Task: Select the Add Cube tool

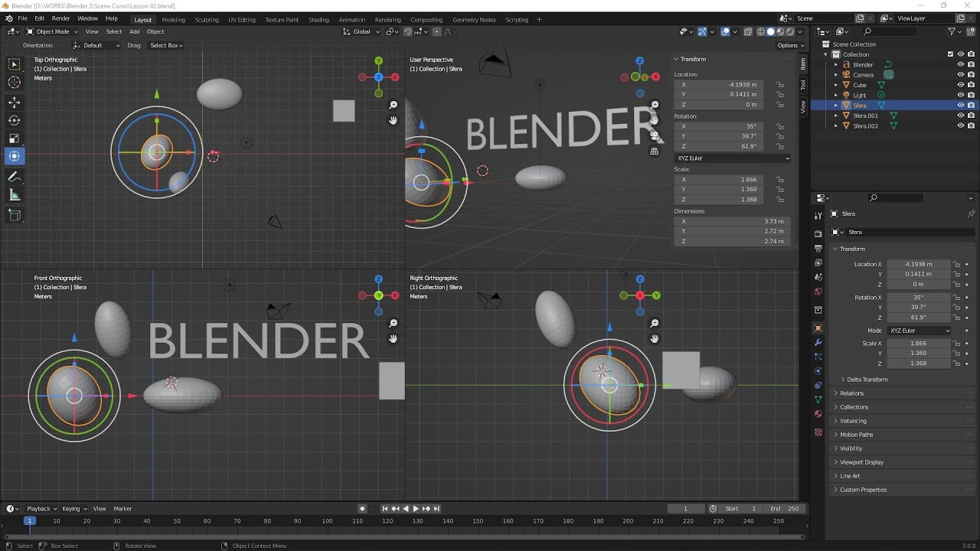Action: (x=15, y=215)
